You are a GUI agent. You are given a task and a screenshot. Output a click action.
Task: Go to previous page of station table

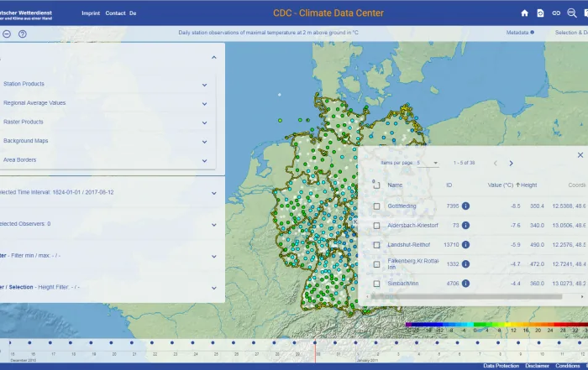496,164
